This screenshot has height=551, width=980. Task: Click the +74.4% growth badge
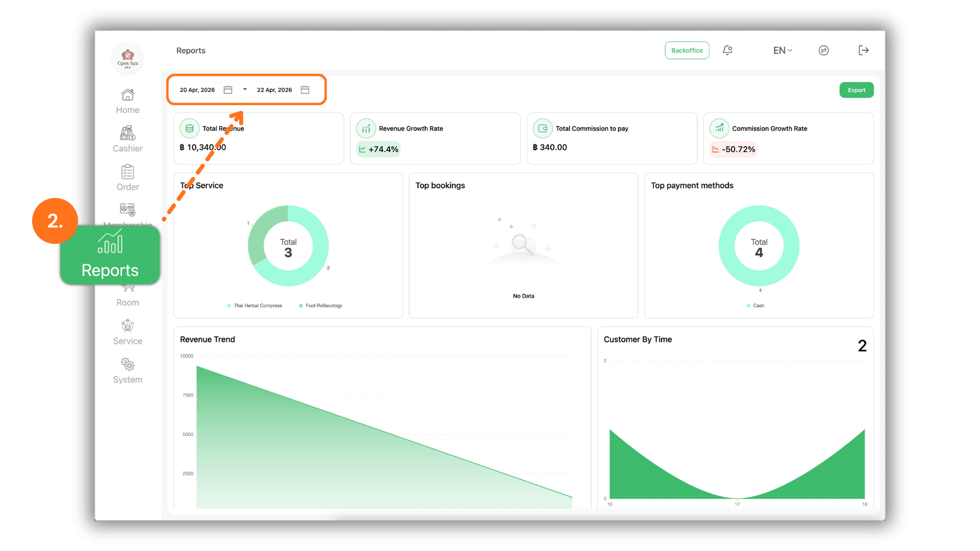pyautogui.click(x=378, y=149)
